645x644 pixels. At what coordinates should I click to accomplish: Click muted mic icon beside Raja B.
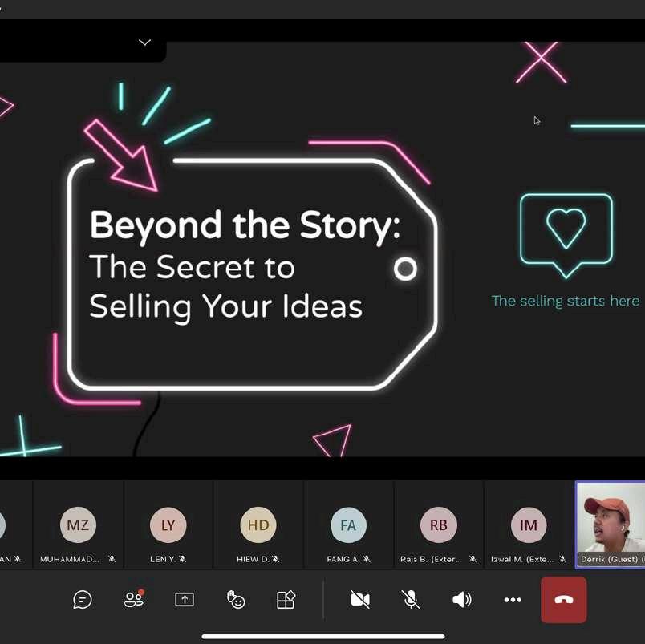coord(473,559)
